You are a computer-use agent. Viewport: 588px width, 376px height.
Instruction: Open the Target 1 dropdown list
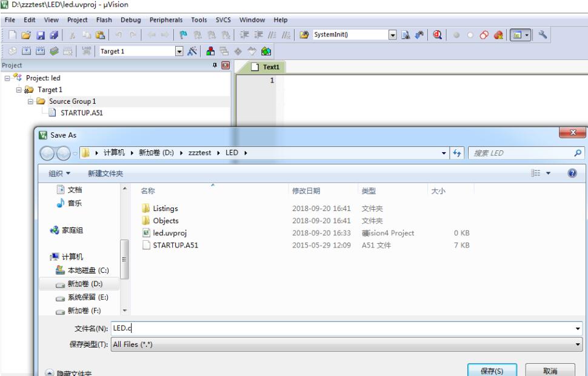coord(179,52)
